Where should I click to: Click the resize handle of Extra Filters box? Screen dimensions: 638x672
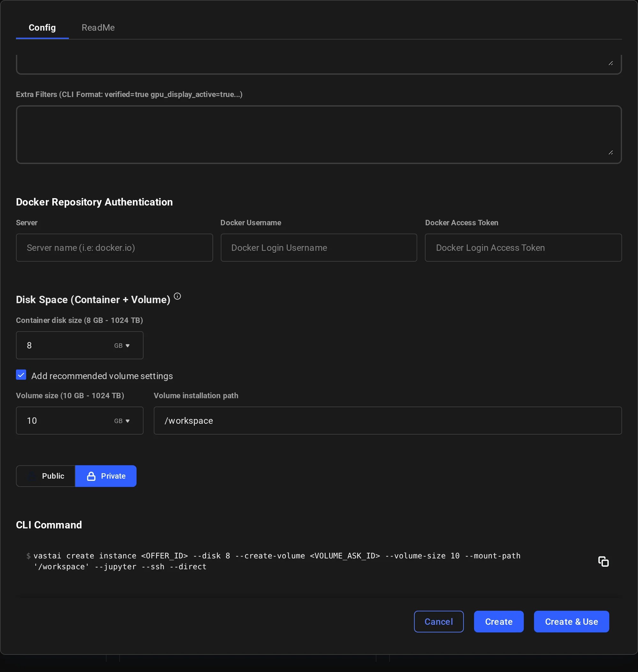(x=611, y=153)
